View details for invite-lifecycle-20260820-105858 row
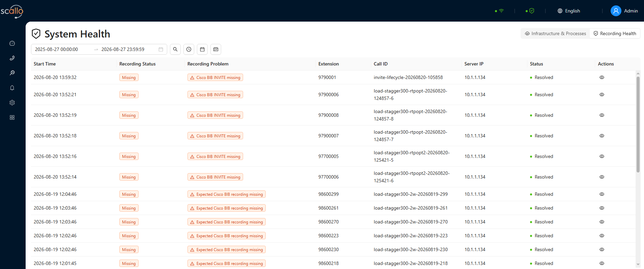Image resolution: width=644 pixels, height=269 pixels. pos(602,77)
